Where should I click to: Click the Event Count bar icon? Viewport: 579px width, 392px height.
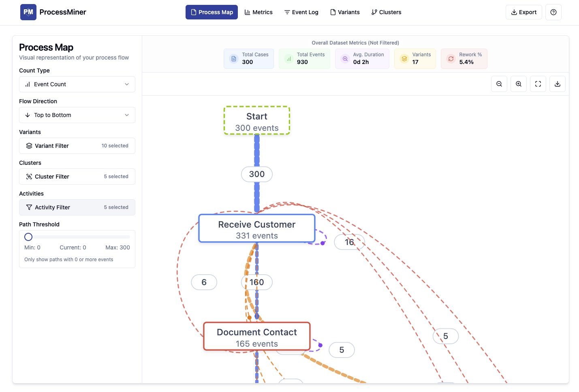click(28, 84)
